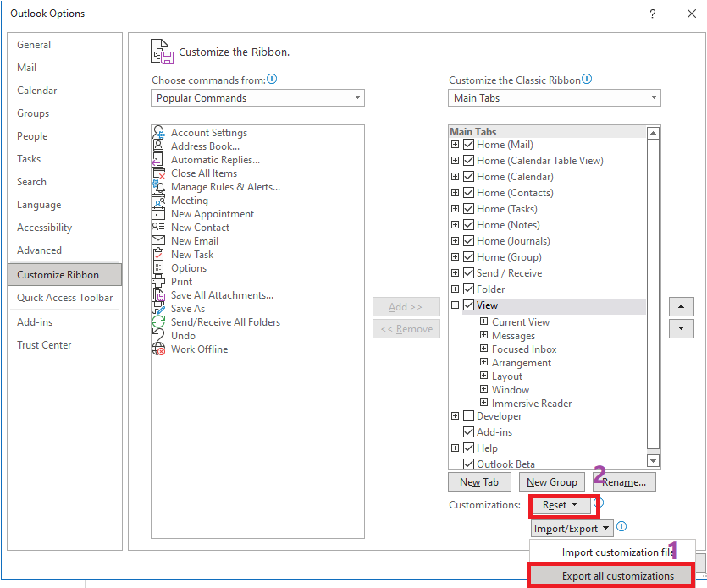Uncheck Home (Calendar Table View) checkbox
This screenshot has height=588, width=707.
coord(468,161)
